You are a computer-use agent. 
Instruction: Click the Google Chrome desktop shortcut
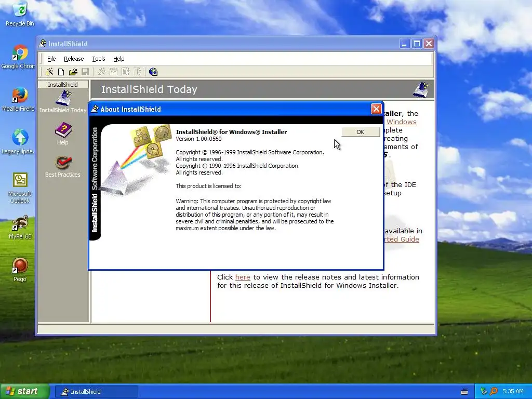19,57
